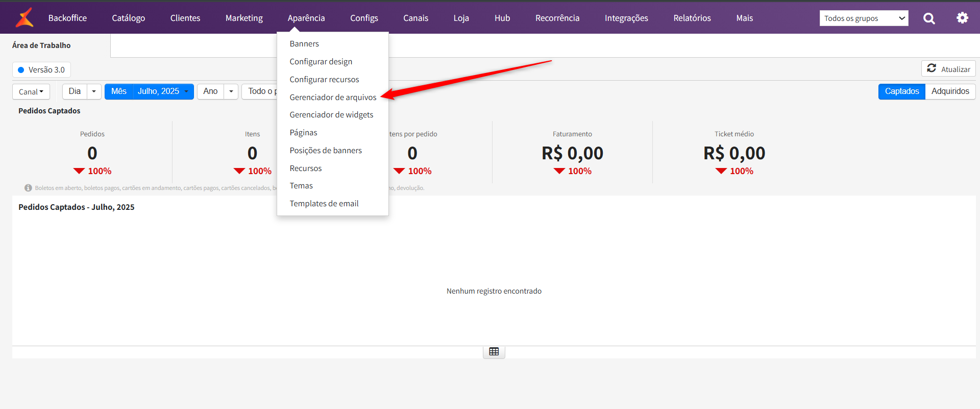Switch to Captados view
Viewport: 980px width, 409px height.
pyautogui.click(x=901, y=91)
